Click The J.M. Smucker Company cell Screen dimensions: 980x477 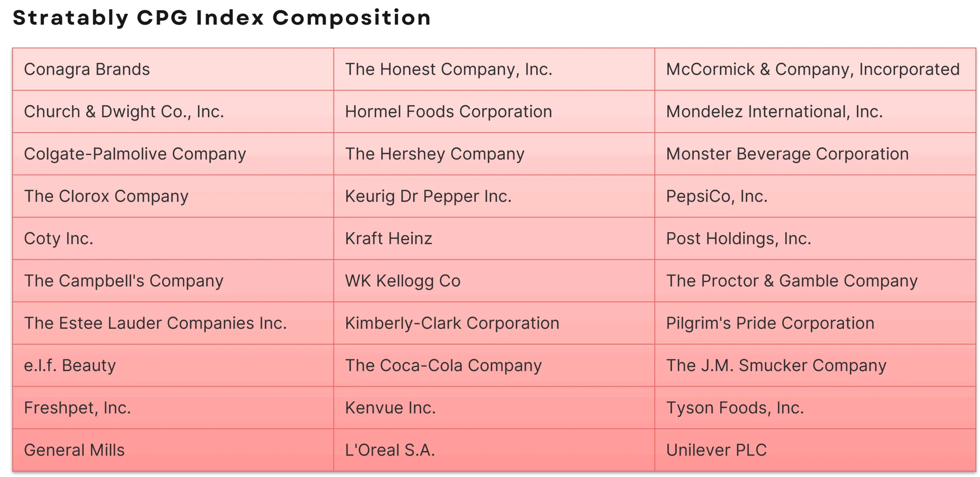click(x=776, y=366)
